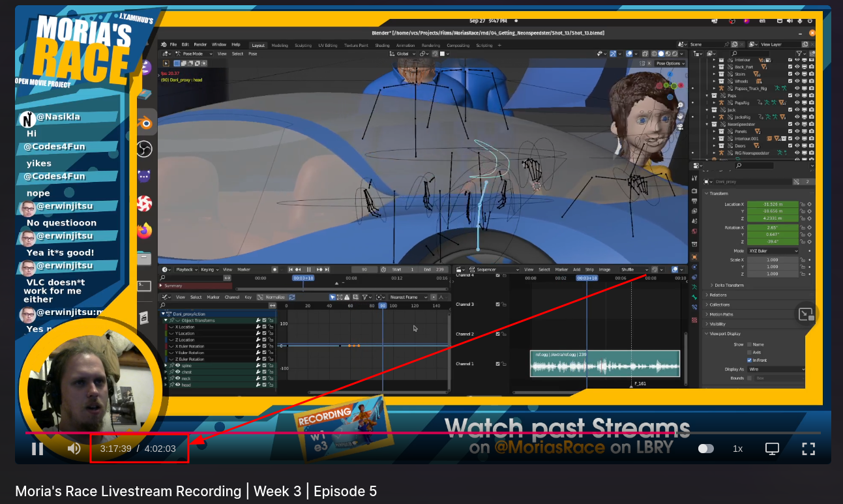The height and width of the screenshot is (504, 843).
Task: Click the timeline pause button in Blender
Action: (308, 269)
